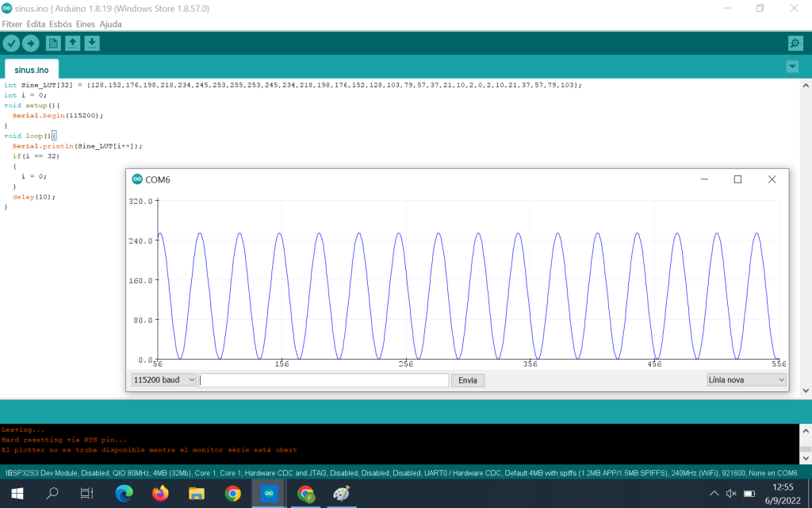The width and height of the screenshot is (812, 508).
Task: Show hidden system tray icons chevron
Action: point(714,494)
